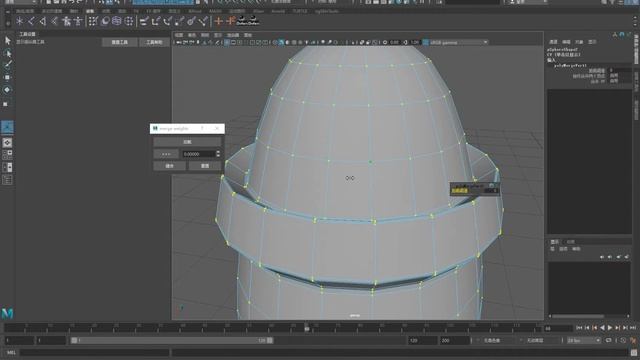The height and width of the screenshot is (360, 640).
Task: Click the animation preferences icon next to auto key
Action: 633,340
